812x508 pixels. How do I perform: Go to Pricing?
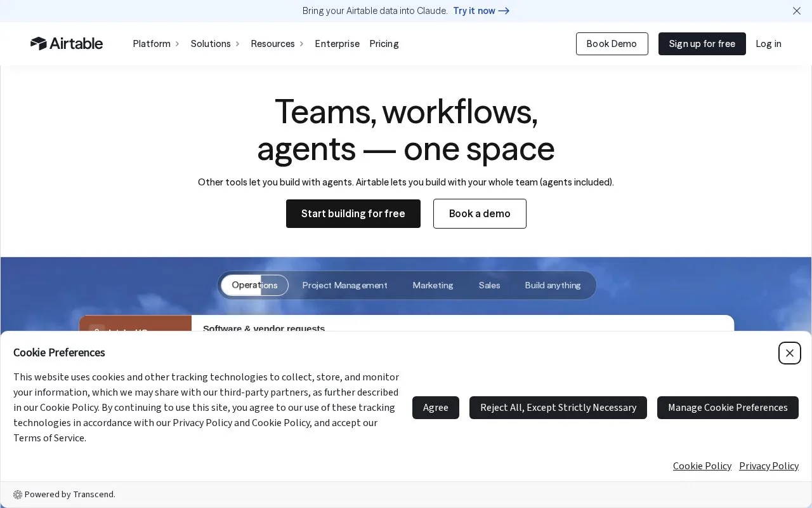(x=384, y=44)
